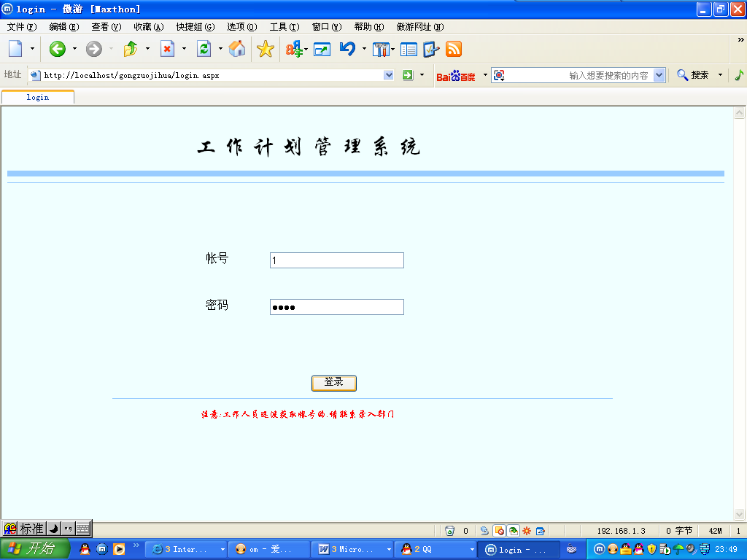Screen dimensions: 747x560
Task: Expand the Go button dropdown arrow
Action: (x=422, y=75)
